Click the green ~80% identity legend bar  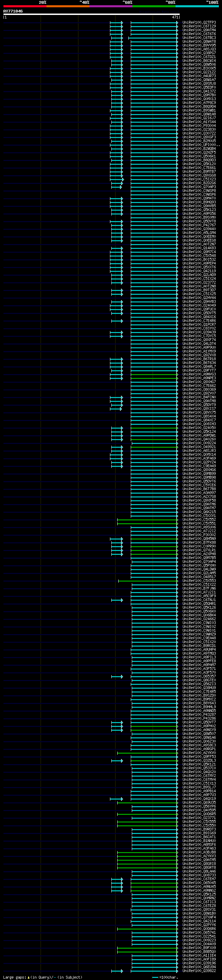coord(154,6)
